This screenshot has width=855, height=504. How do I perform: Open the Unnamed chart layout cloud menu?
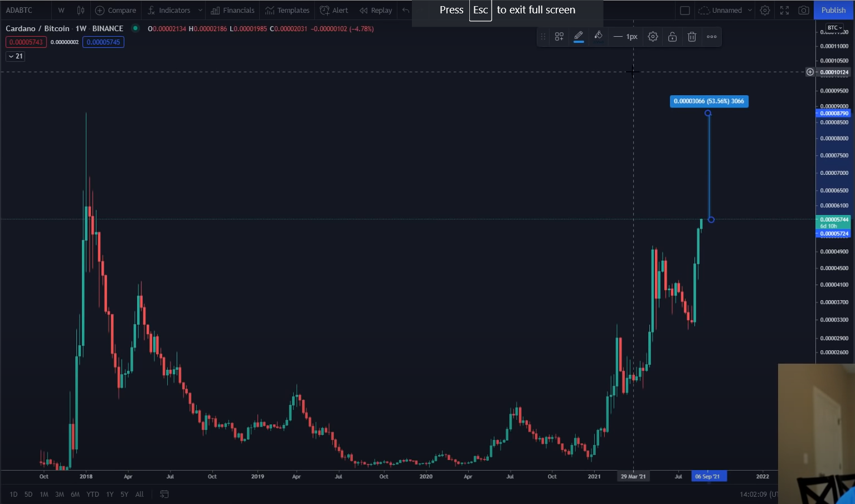coord(721,10)
